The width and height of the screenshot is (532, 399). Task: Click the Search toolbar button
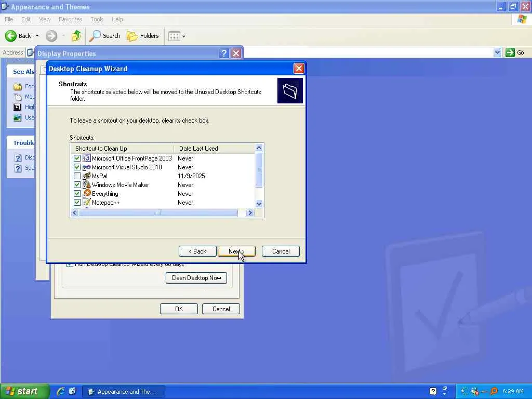[105, 36]
